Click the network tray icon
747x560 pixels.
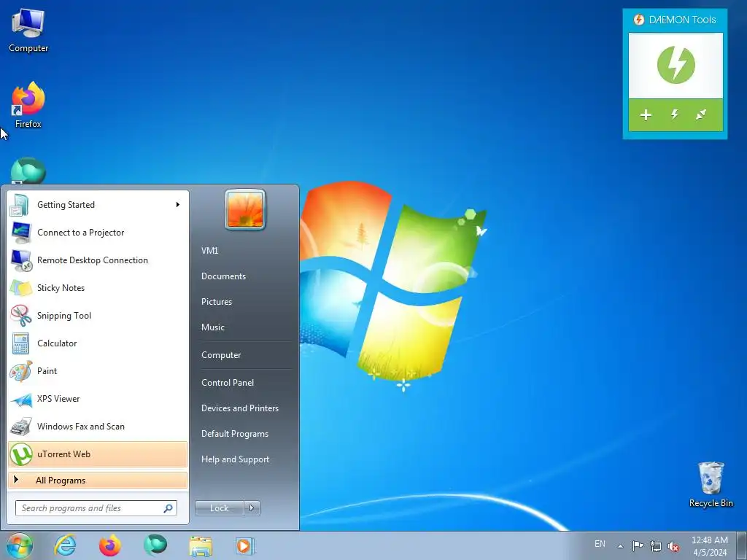656,546
